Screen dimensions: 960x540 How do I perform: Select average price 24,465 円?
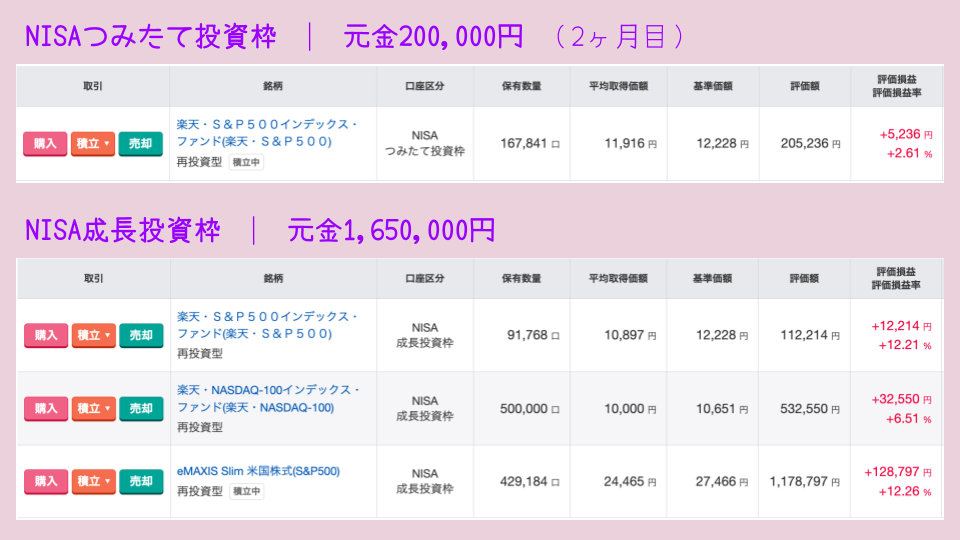[631, 481]
